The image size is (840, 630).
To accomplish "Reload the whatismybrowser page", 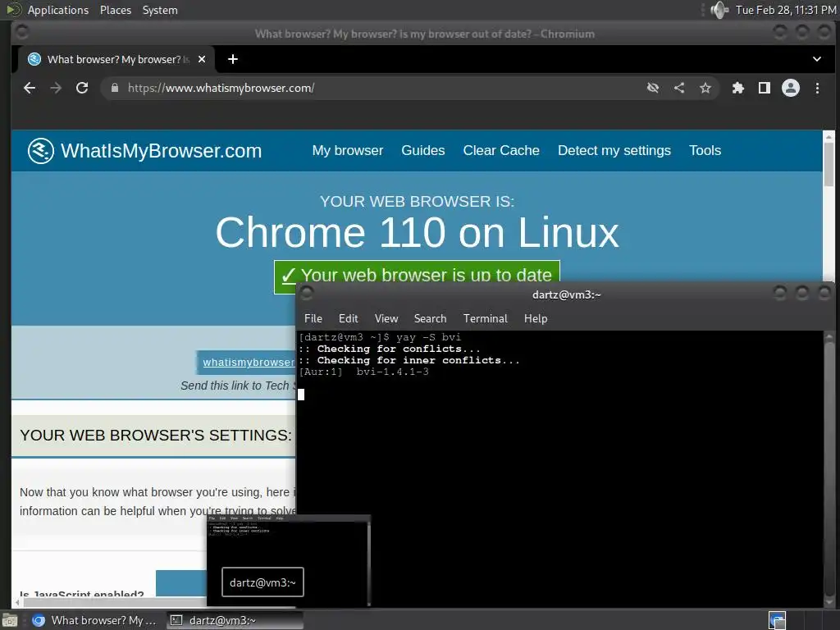I will pyautogui.click(x=82, y=88).
